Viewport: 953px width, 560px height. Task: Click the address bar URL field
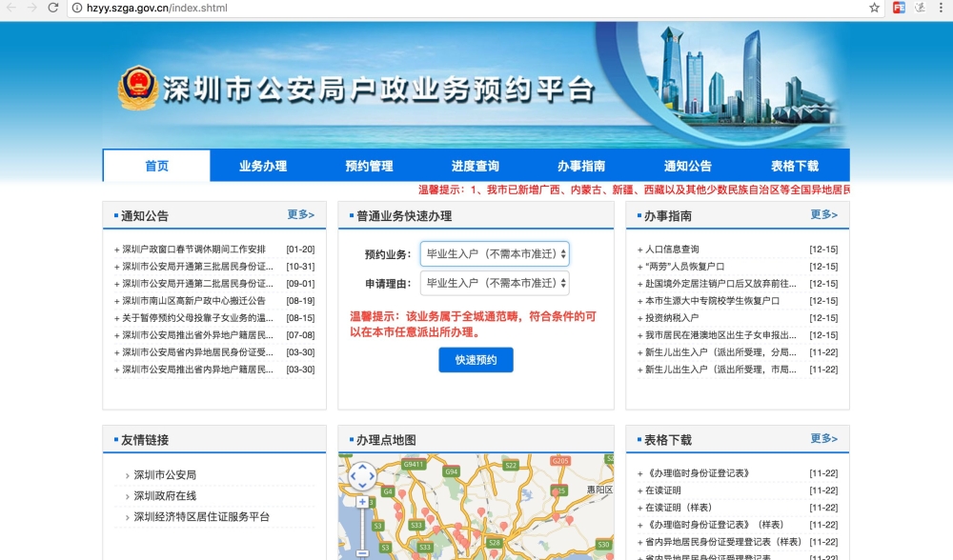pyautogui.click(x=474, y=8)
